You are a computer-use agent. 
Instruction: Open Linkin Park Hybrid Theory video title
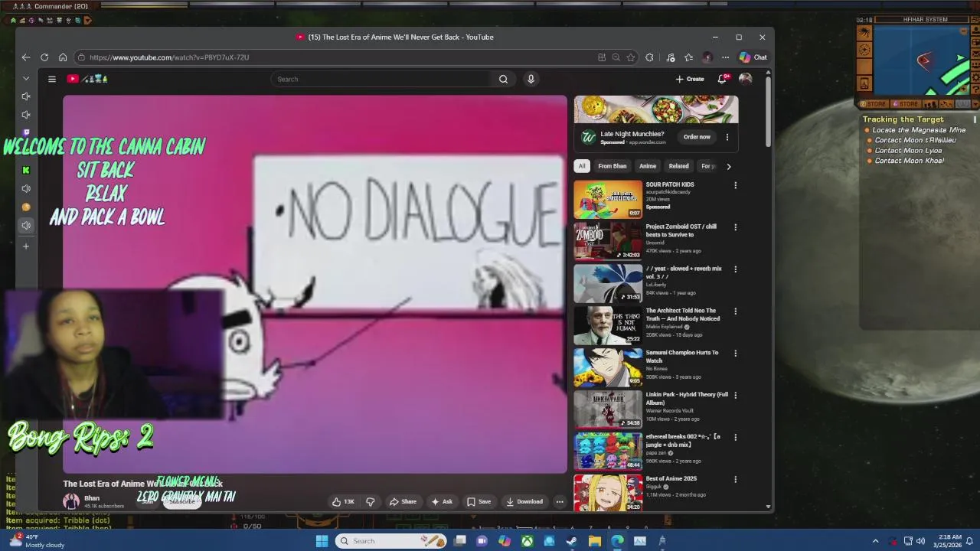point(687,399)
